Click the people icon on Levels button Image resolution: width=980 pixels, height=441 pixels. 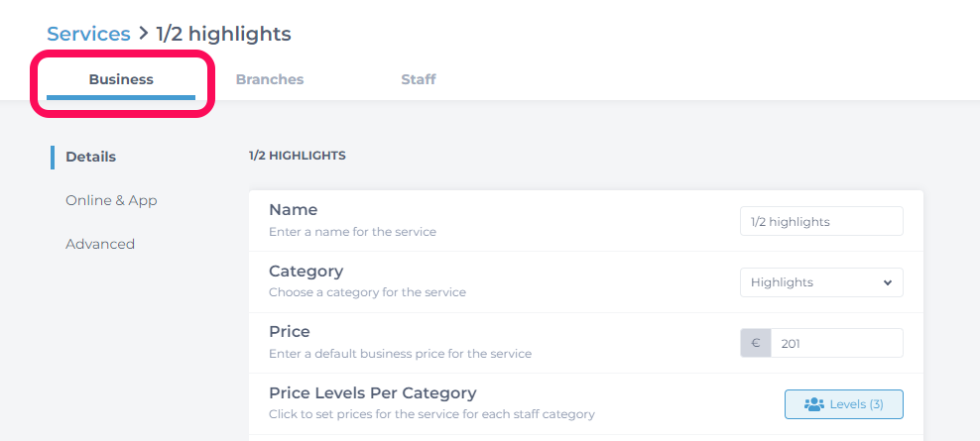[x=814, y=404]
